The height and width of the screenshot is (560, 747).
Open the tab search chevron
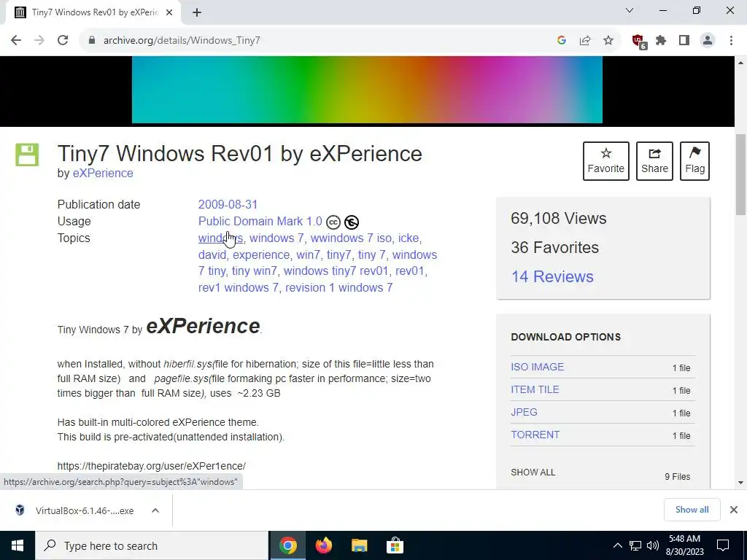(630, 10)
